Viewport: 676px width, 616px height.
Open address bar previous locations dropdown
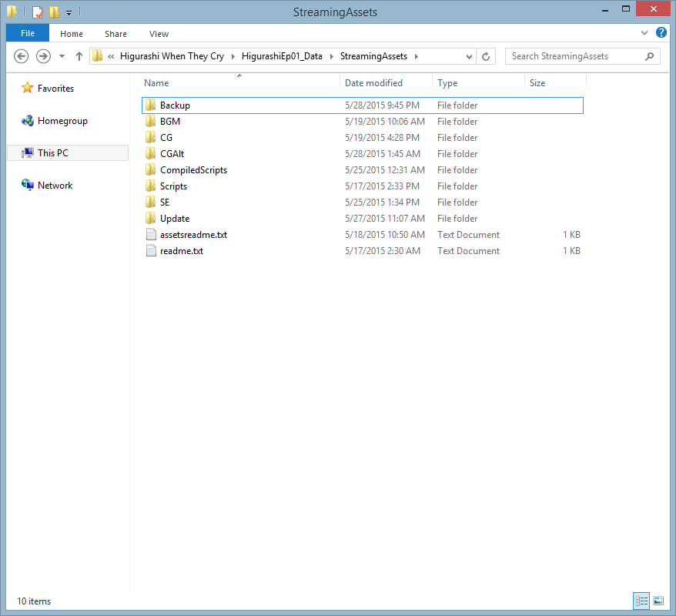pos(470,56)
